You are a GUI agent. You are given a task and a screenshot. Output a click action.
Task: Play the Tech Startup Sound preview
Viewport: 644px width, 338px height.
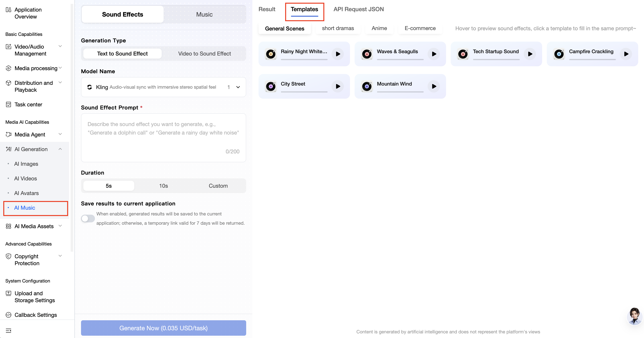530,54
